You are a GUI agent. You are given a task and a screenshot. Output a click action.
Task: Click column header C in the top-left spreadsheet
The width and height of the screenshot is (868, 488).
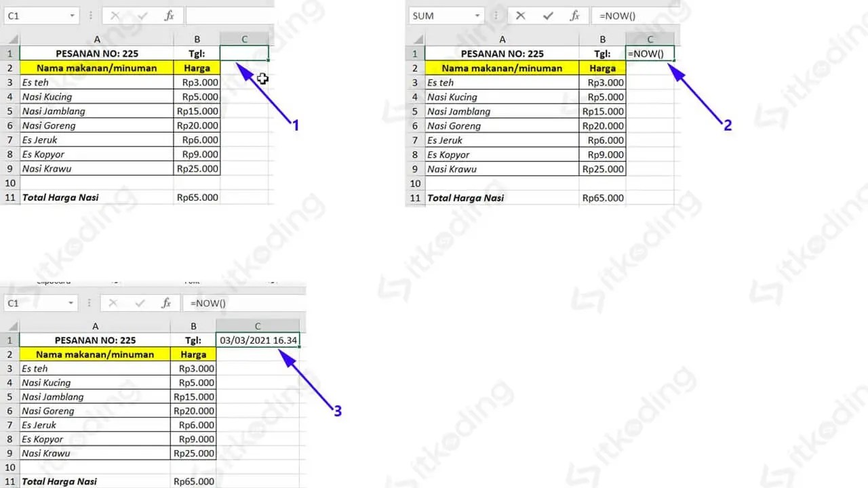(244, 39)
